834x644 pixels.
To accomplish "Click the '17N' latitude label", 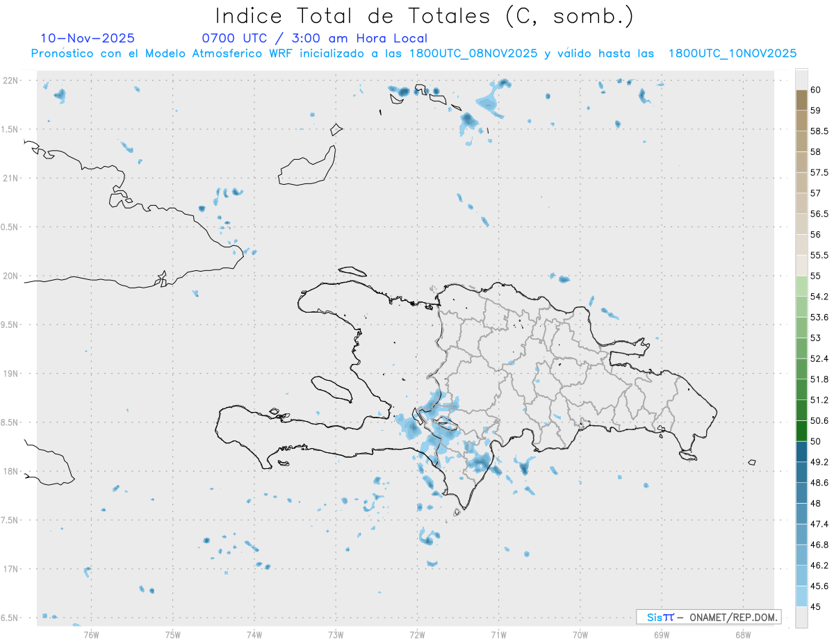I will point(10,569).
